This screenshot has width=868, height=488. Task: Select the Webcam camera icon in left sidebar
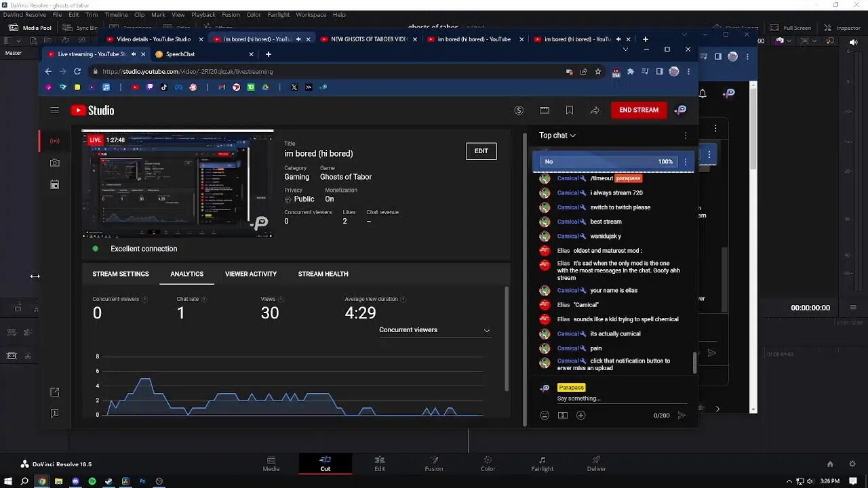pos(55,163)
